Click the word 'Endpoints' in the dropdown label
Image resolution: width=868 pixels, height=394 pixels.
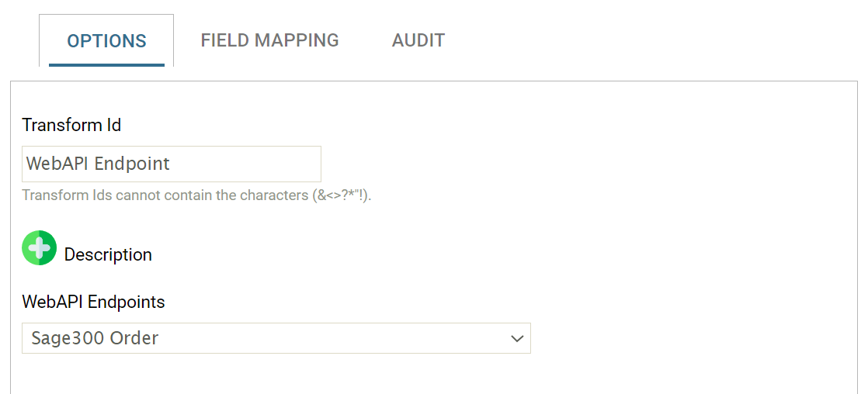point(127,302)
